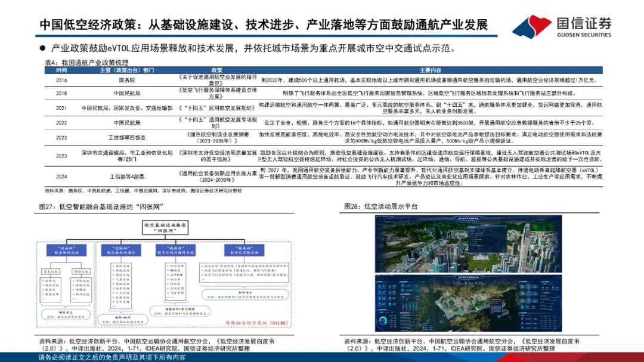Select policy 《低空飞行服务保障体系建设总体方案》

tap(217, 93)
